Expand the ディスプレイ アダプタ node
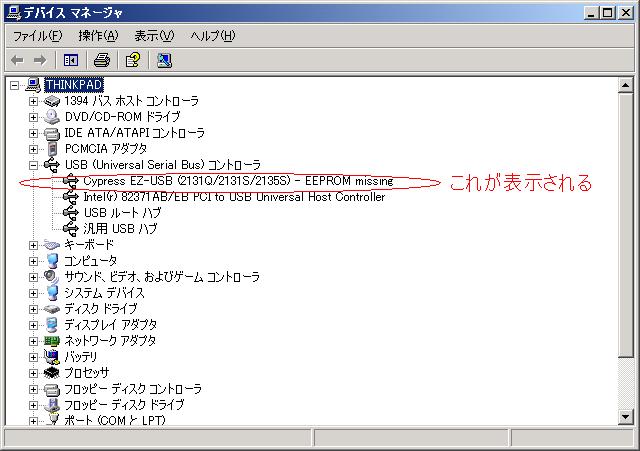The width and height of the screenshot is (640, 451). (33, 325)
